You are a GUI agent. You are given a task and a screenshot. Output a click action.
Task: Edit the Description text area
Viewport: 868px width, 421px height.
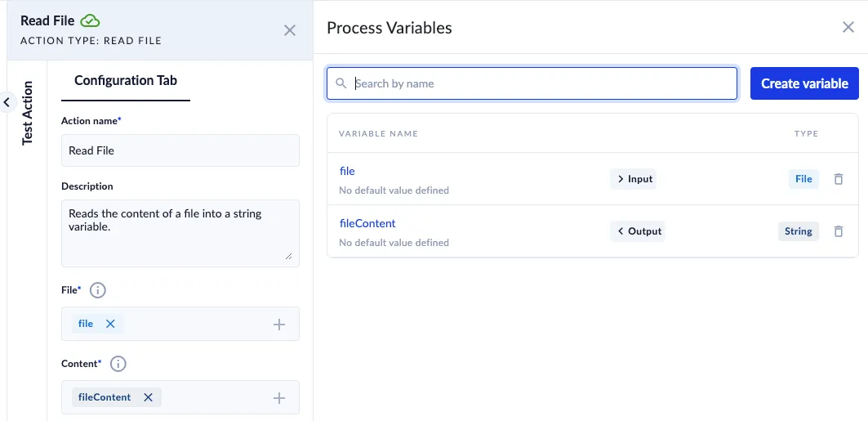(x=180, y=232)
